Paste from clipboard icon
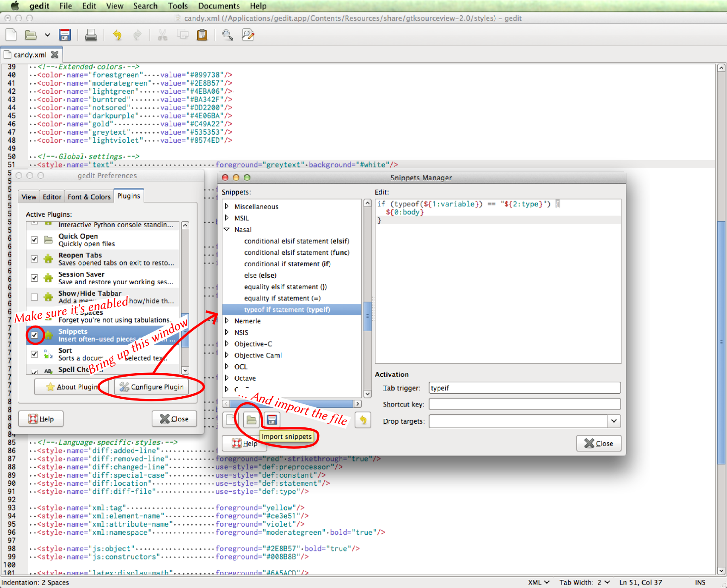 click(202, 35)
